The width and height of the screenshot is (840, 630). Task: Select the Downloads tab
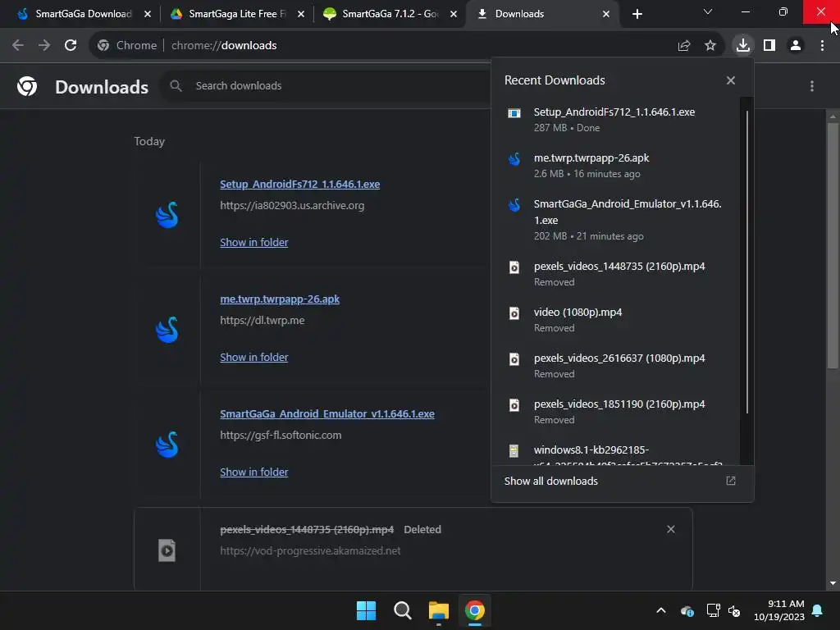coord(541,14)
